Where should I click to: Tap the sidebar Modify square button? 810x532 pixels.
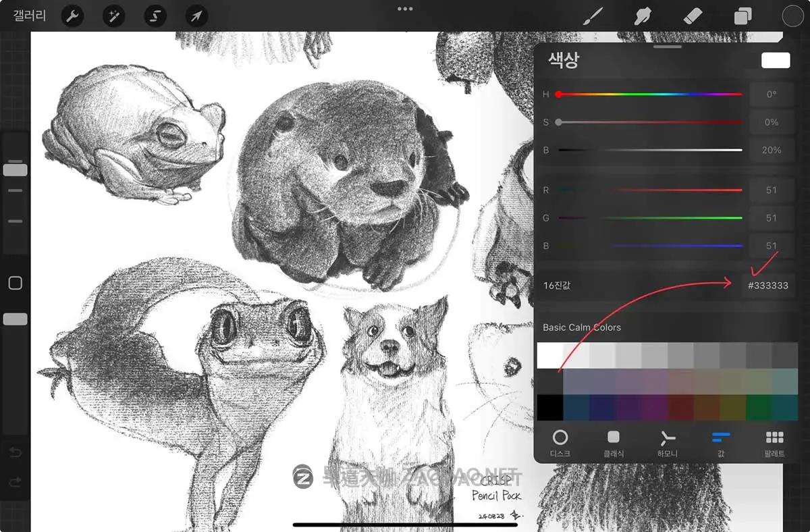tap(15, 283)
